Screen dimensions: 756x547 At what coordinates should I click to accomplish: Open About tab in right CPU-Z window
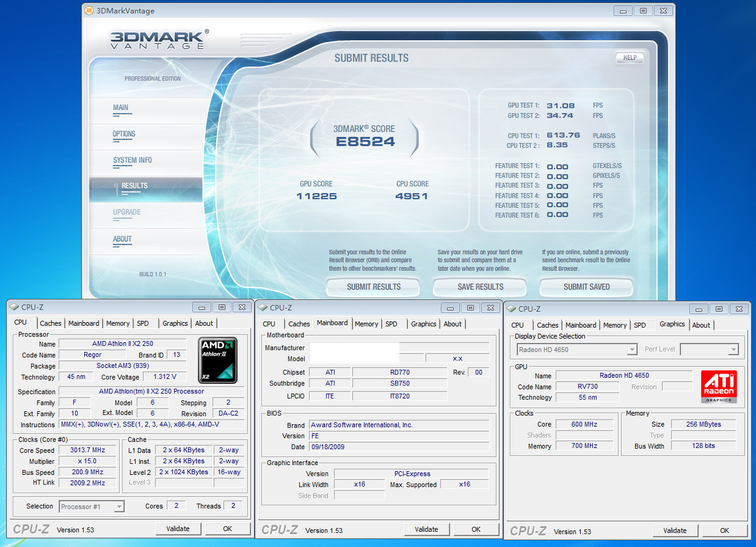[x=701, y=325]
